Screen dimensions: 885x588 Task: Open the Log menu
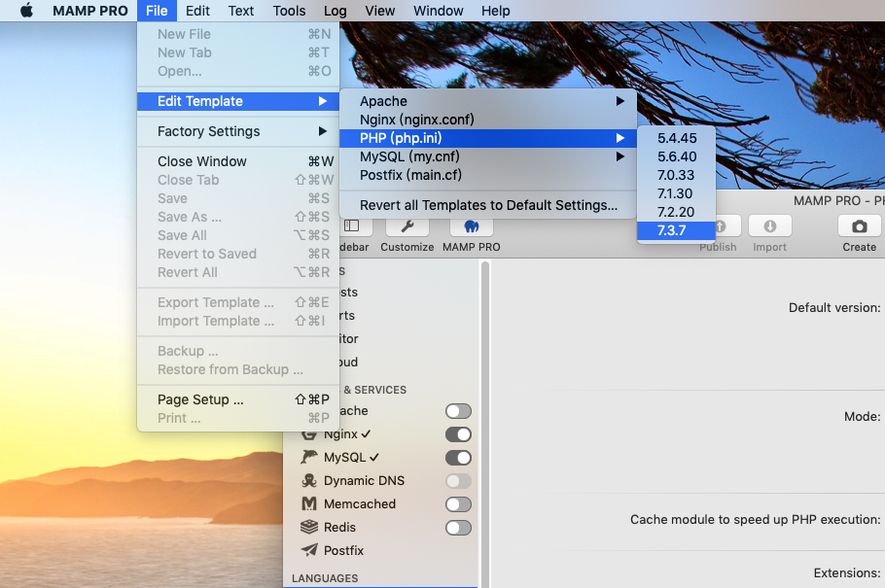[336, 11]
